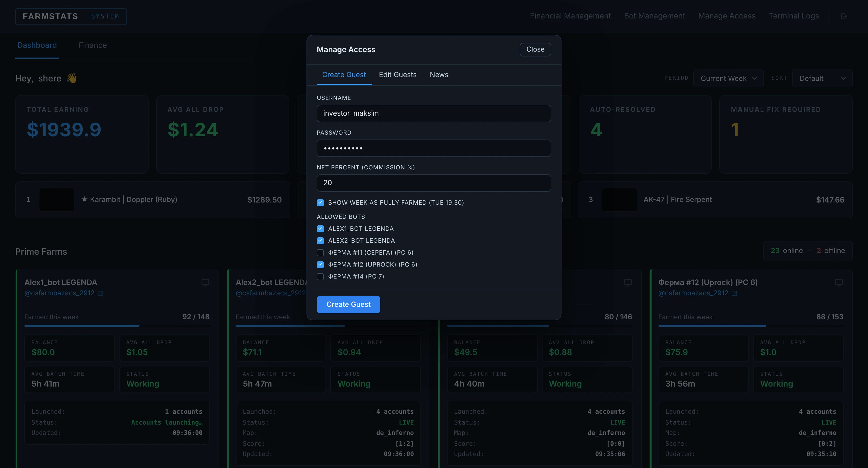868x468 pixels.
Task: Uncheck ФЕРМА #12 (UPROCK) (PC 6) bot
Action: (x=320, y=265)
